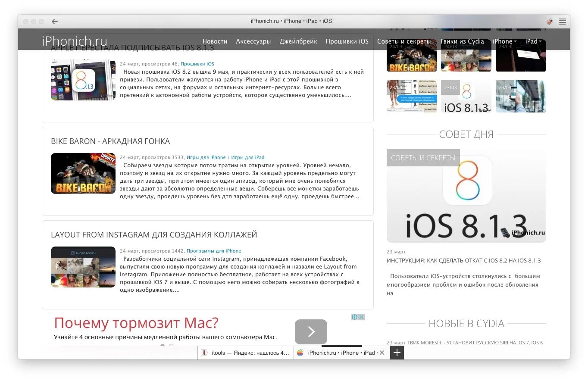Open Layout from Instagram article title
The height and width of the screenshot is (381, 588).
point(154,235)
